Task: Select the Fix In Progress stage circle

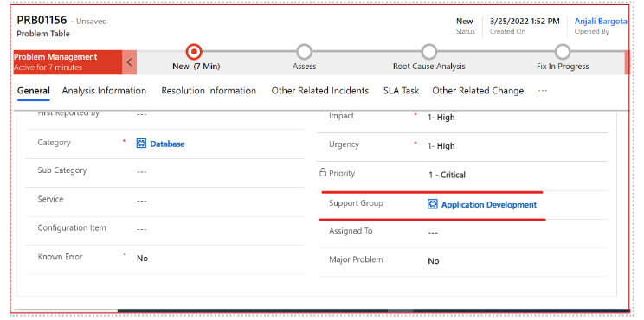Action: [563, 52]
